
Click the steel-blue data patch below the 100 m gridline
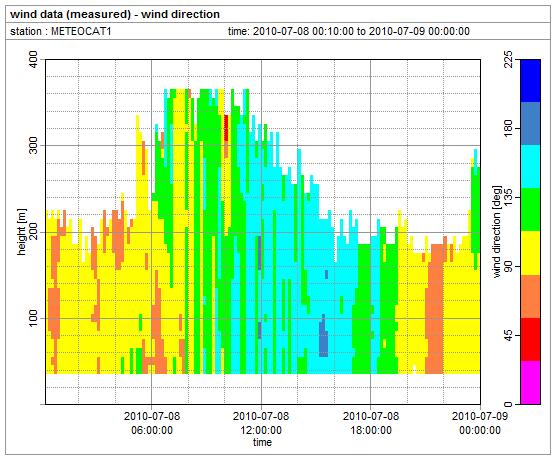pyautogui.click(x=323, y=337)
